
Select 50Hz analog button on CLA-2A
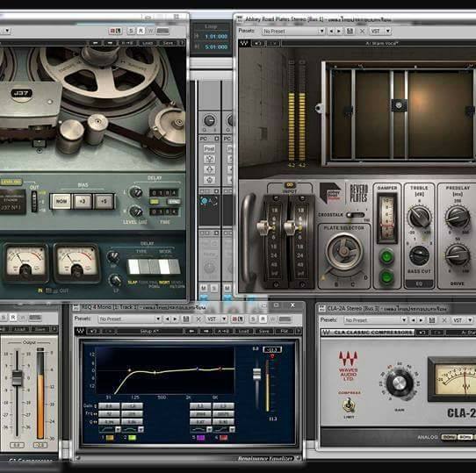449,437
